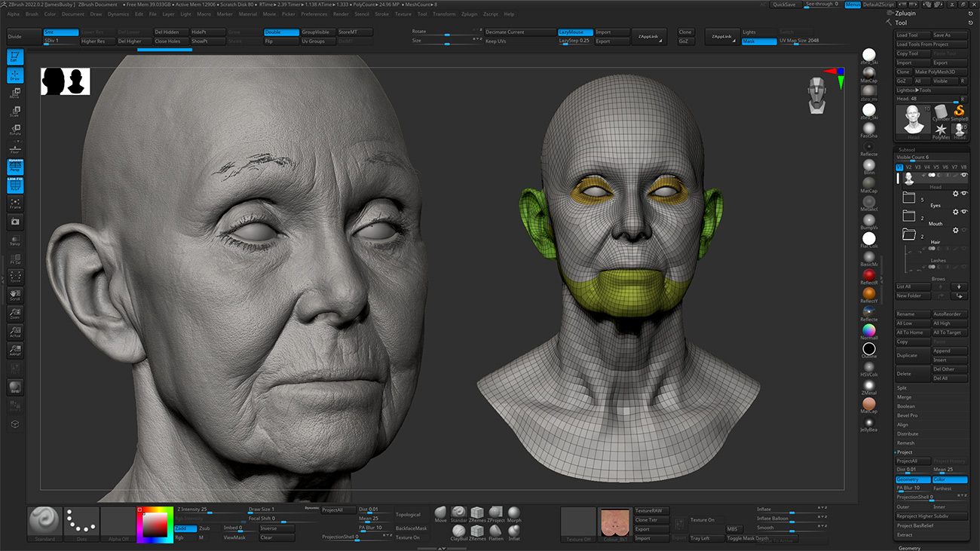Select the ReflectR red material sphere

pos(869,277)
